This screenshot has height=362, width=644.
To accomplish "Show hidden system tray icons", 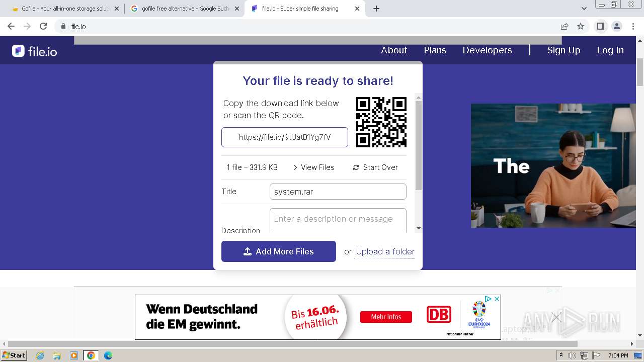I will tap(561, 355).
